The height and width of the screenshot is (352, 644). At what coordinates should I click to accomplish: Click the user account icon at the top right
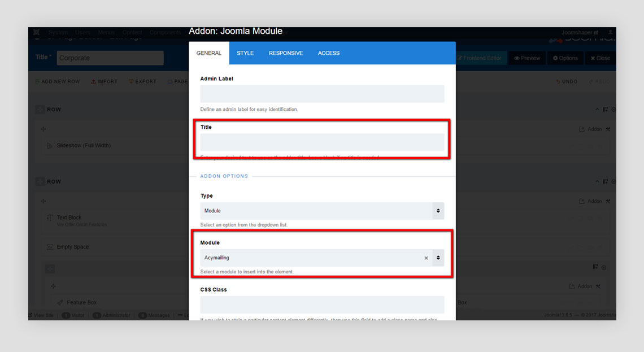coord(610,32)
